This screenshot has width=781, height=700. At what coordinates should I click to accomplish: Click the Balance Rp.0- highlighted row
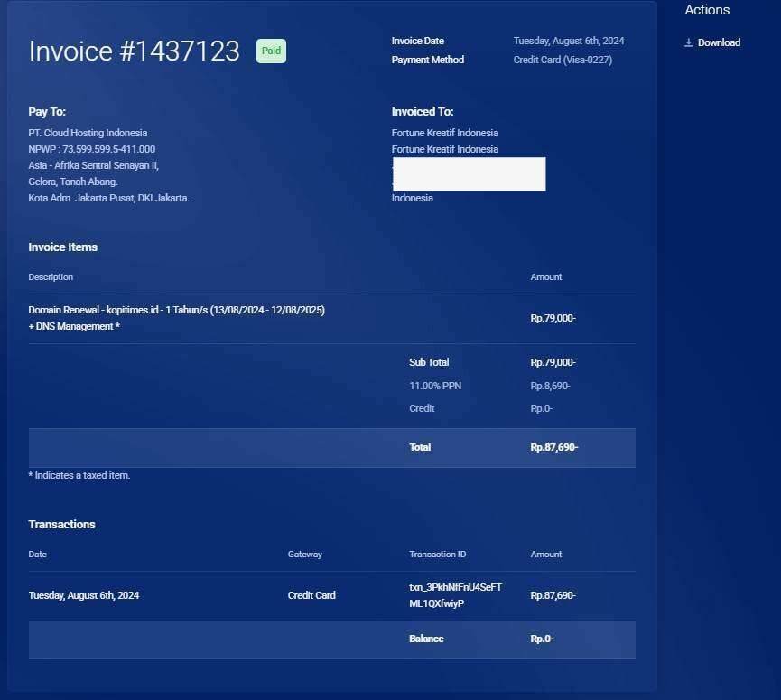[425, 639]
